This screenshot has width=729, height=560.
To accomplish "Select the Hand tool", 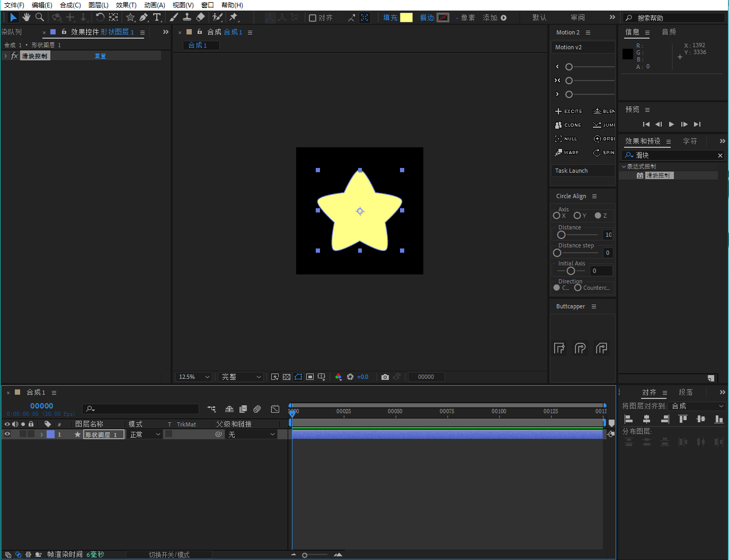I will (x=26, y=17).
